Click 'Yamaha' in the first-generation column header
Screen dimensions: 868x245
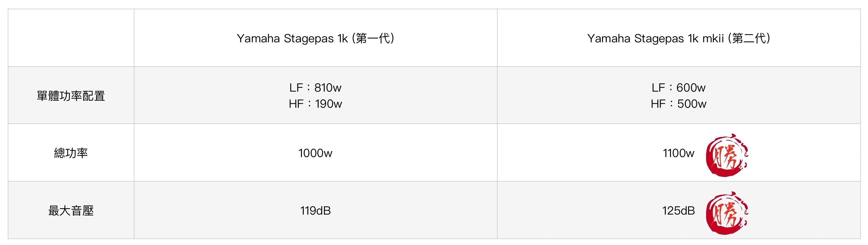point(258,38)
